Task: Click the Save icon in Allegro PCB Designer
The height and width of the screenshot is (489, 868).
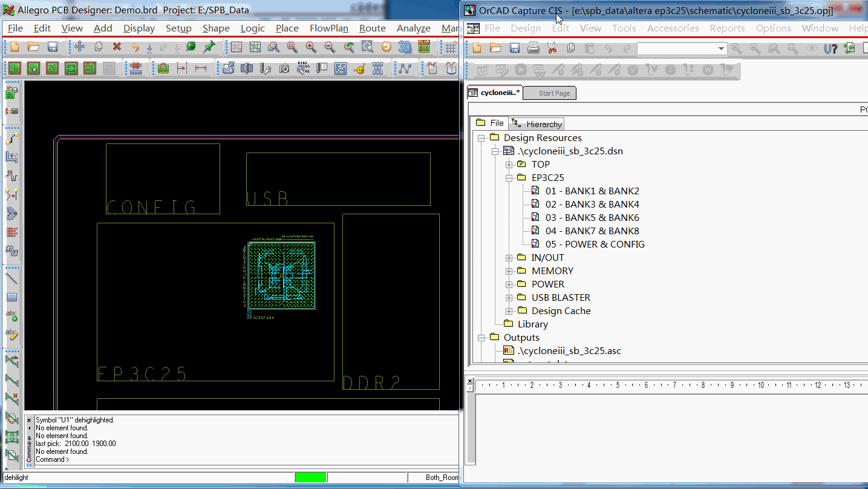Action: coord(53,47)
